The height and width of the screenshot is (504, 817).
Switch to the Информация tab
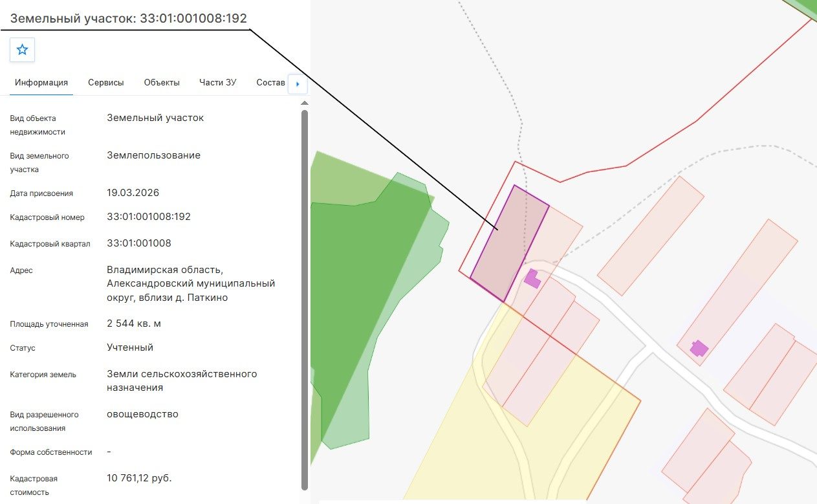coord(41,83)
